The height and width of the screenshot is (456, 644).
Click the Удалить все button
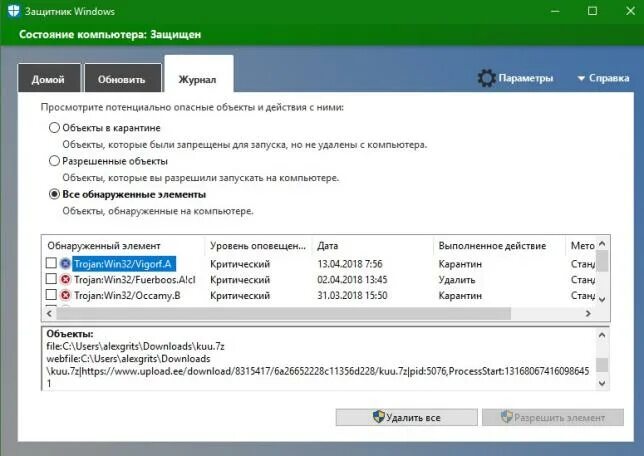pos(407,417)
